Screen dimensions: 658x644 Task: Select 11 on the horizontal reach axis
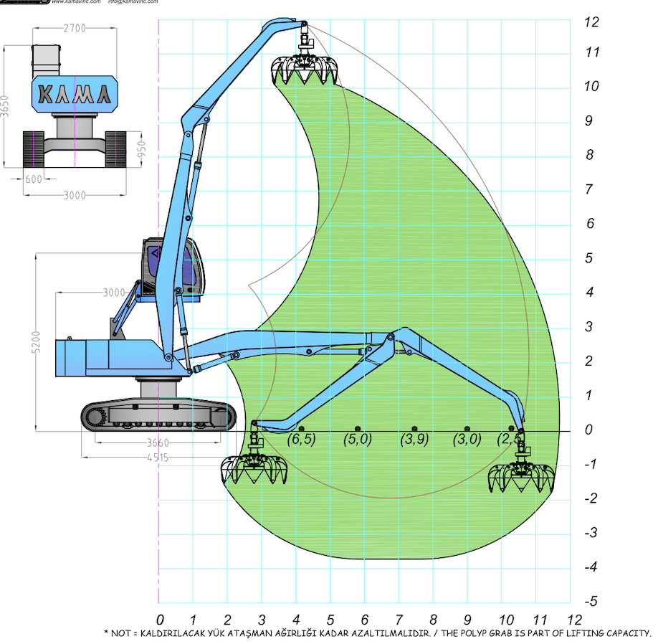[x=540, y=620]
